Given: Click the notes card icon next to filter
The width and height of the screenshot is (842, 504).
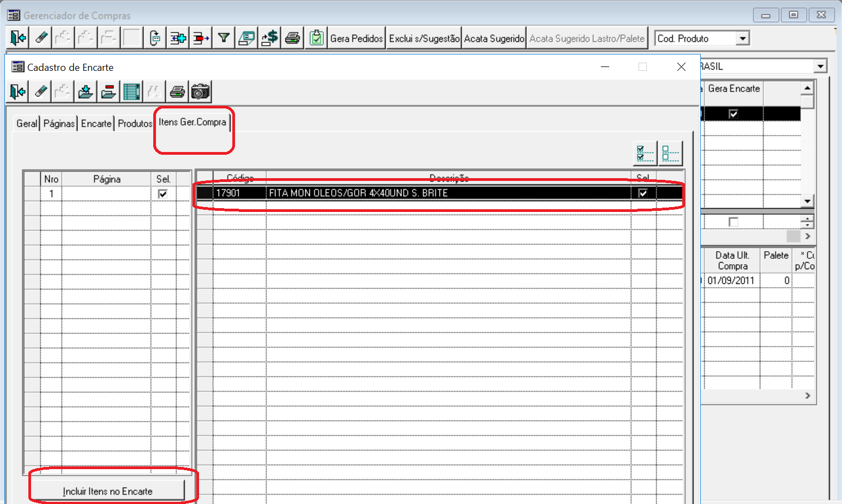Looking at the screenshot, I should coord(246,38).
